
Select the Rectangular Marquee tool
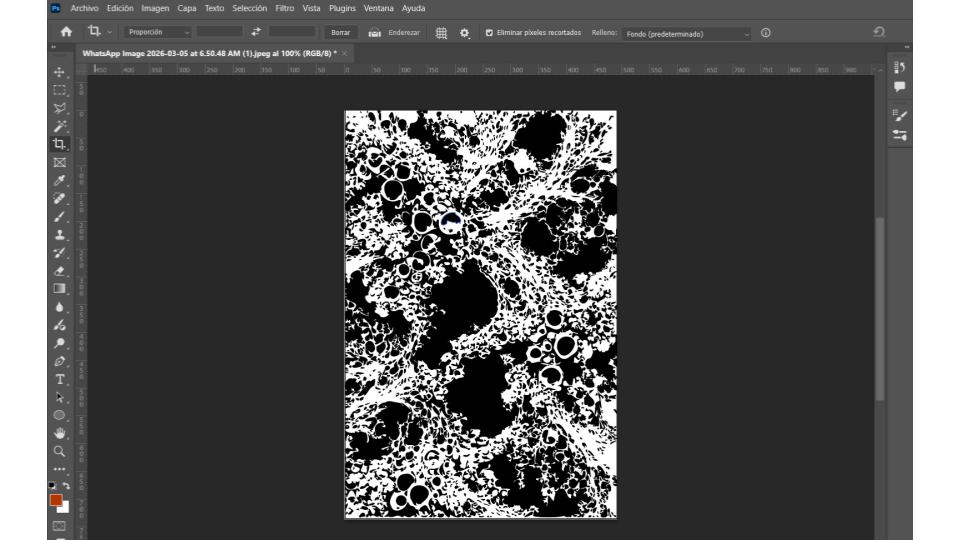click(59, 90)
